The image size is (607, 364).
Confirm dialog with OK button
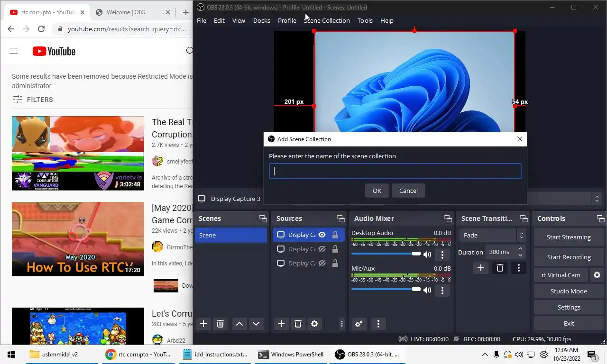coord(377,191)
